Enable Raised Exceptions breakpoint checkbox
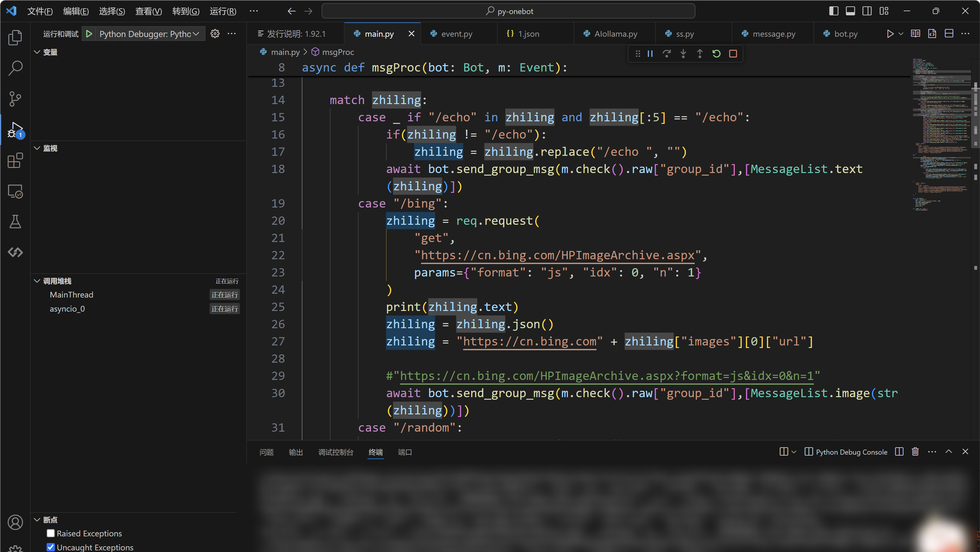 [x=51, y=533]
